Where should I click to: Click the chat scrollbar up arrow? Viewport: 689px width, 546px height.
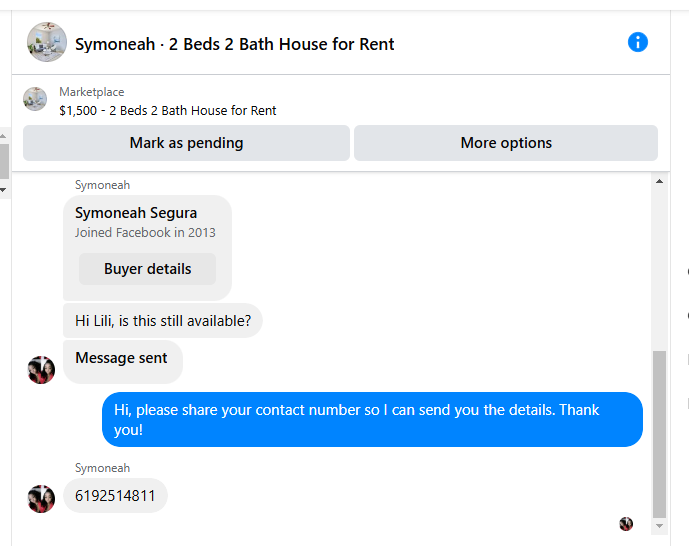click(x=659, y=181)
